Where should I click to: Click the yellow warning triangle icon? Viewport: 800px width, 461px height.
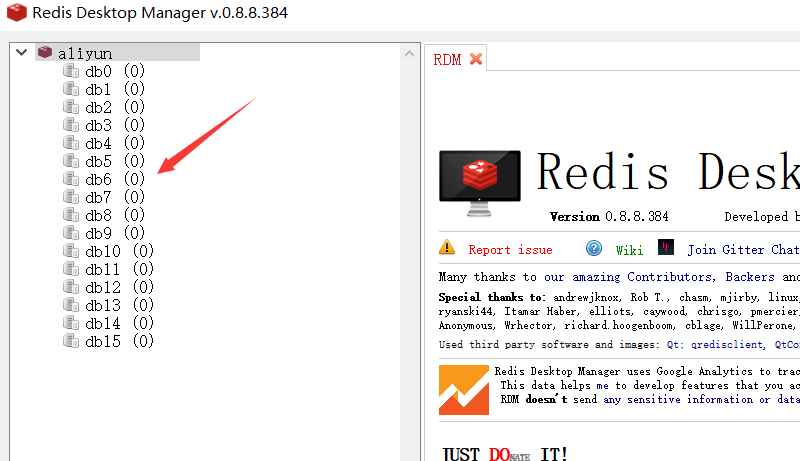coord(447,247)
